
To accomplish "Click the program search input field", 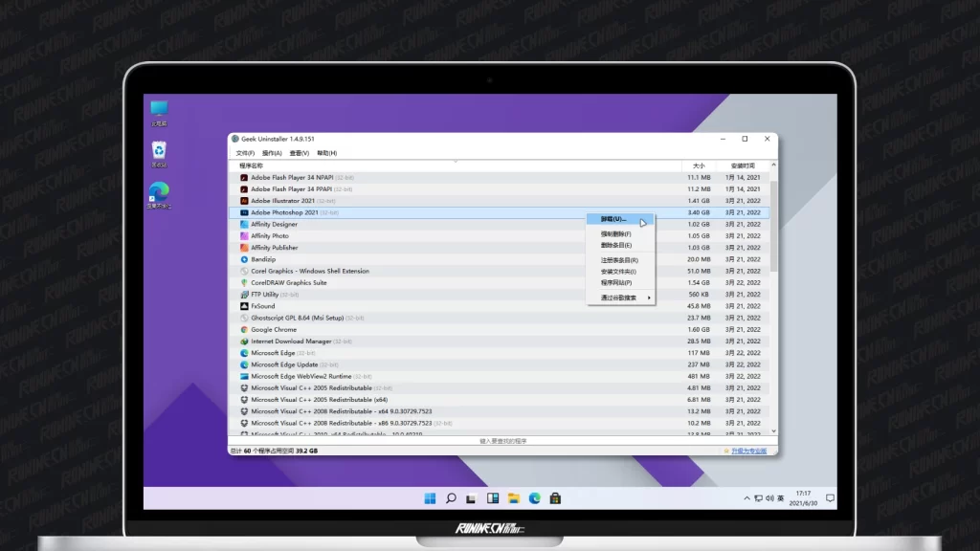I will (502, 441).
